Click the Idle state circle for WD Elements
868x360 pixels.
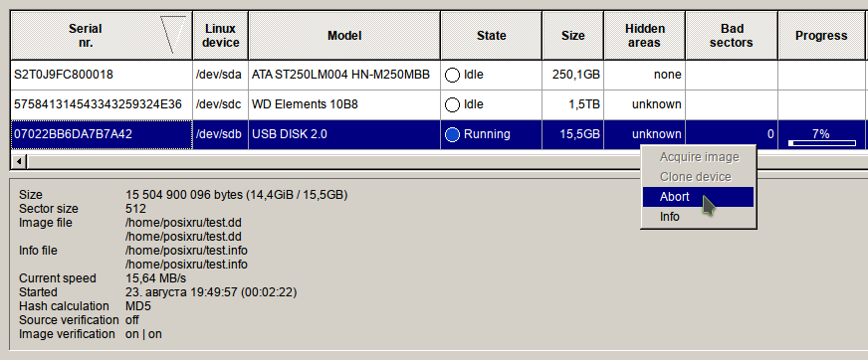[452, 104]
